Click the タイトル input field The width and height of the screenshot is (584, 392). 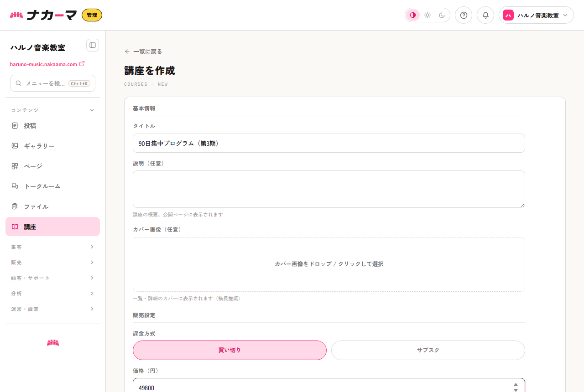coord(329,143)
